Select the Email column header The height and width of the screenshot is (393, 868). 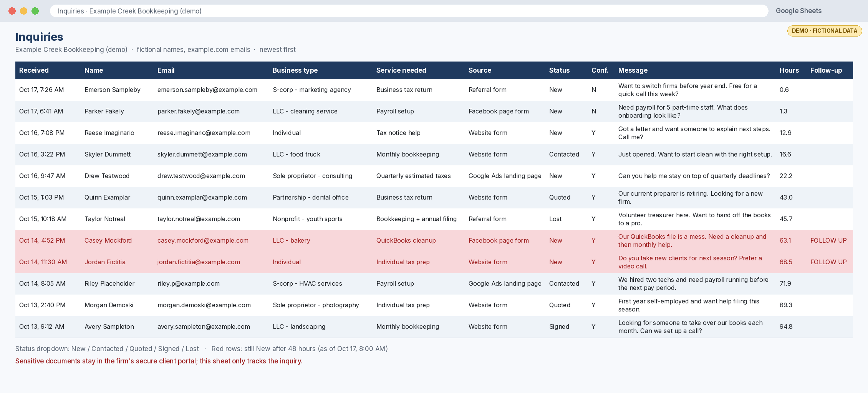166,70
